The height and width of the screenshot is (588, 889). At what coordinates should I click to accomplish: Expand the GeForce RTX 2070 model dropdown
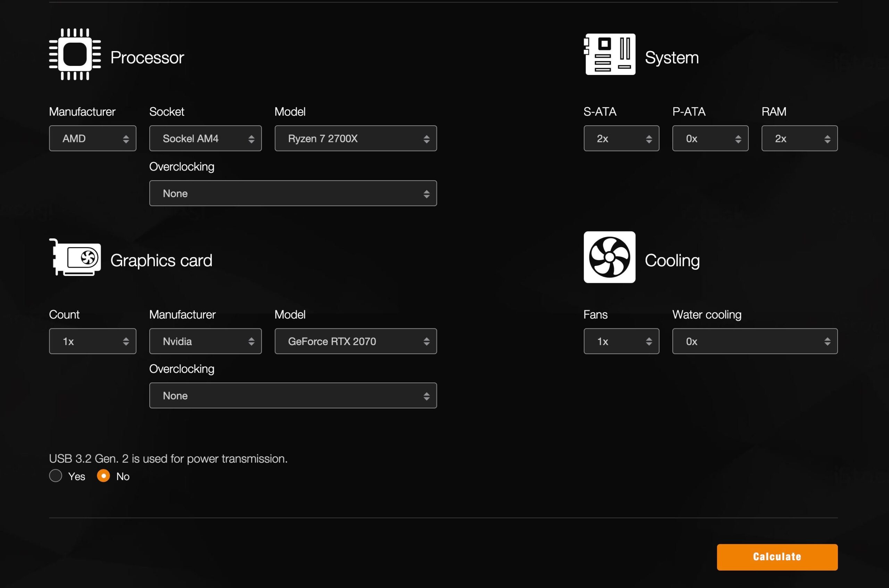[x=356, y=341]
